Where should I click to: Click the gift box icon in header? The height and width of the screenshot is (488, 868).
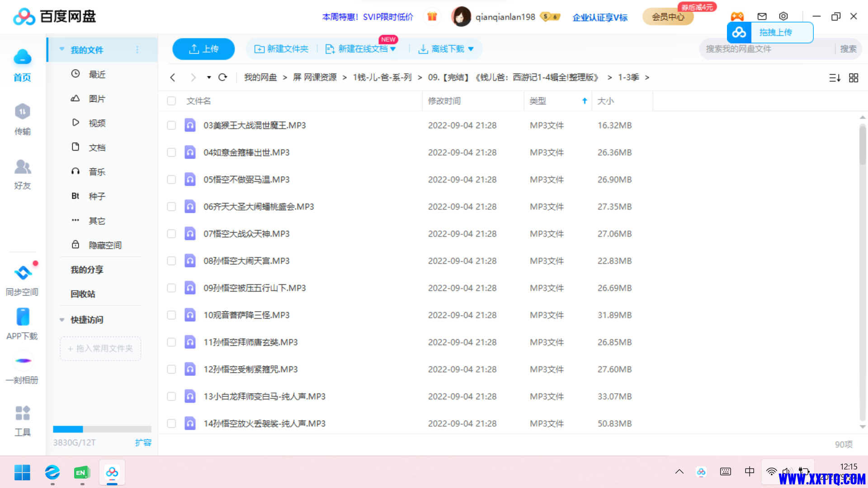432,17
